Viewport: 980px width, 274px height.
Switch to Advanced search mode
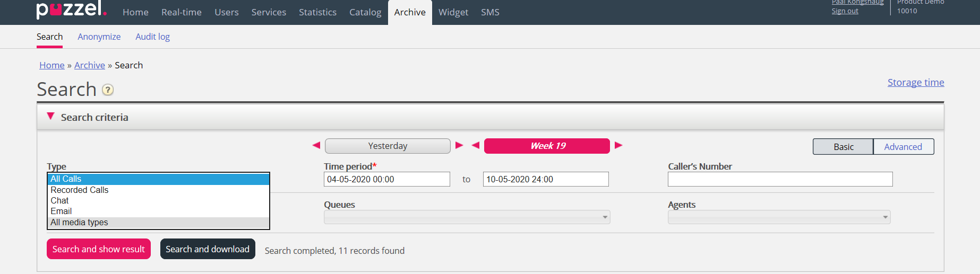pyautogui.click(x=903, y=147)
